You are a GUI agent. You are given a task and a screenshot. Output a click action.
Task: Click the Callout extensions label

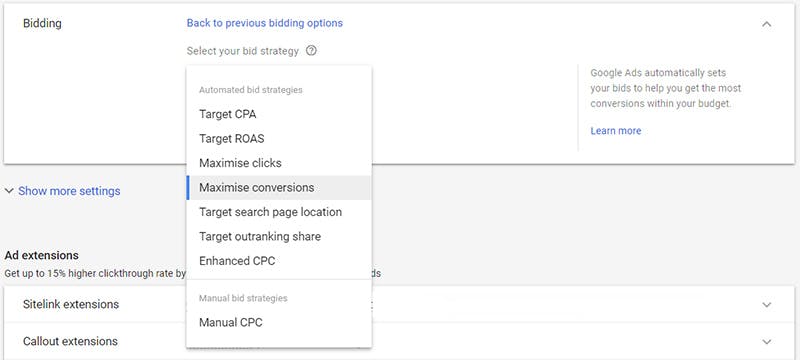tap(70, 341)
